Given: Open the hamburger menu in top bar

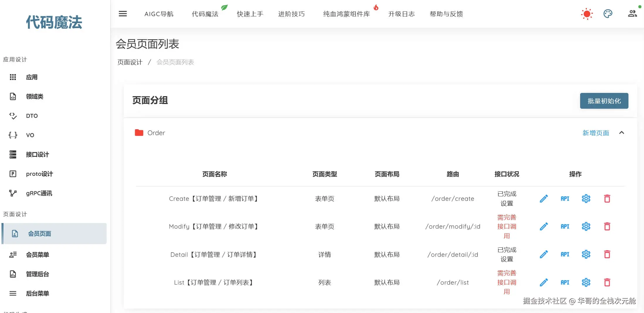Looking at the screenshot, I should [x=123, y=14].
